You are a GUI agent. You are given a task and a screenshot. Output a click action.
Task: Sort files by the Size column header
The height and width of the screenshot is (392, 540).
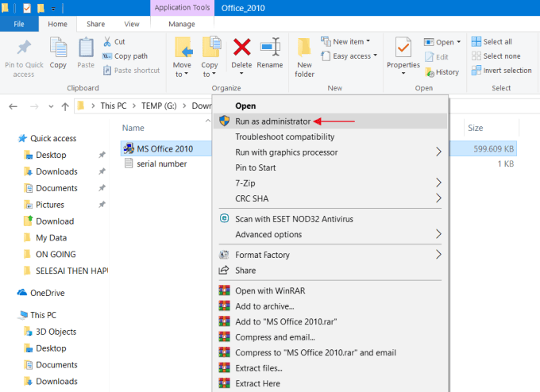(x=475, y=128)
